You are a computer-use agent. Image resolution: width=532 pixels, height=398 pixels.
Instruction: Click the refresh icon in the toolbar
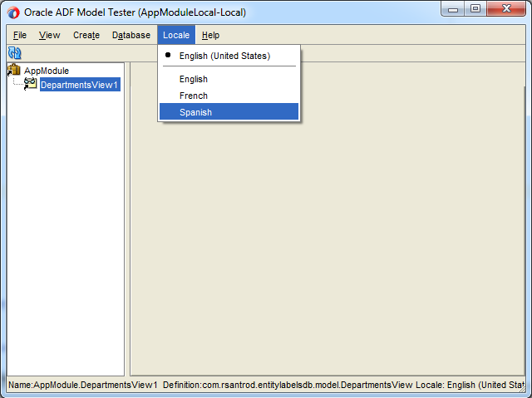click(15, 53)
